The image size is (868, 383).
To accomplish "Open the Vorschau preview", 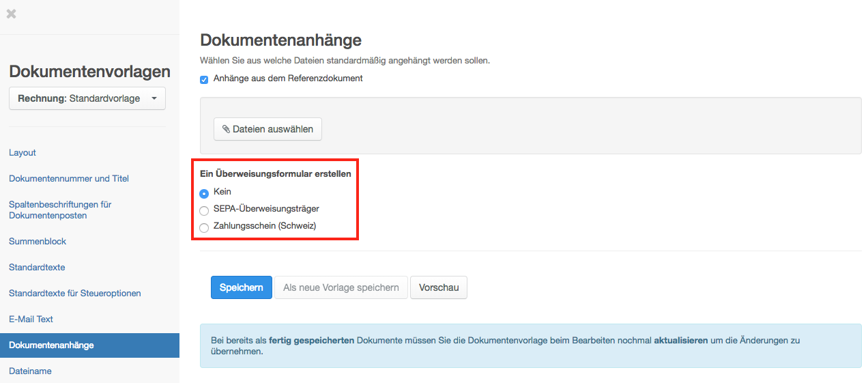I will pyautogui.click(x=439, y=287).
